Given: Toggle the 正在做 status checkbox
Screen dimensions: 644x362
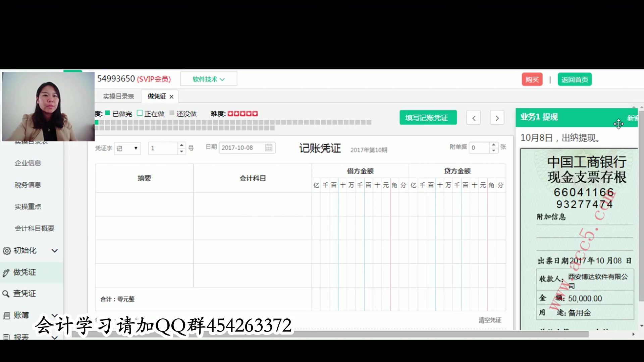Looking at the screenshot, I should point(140,113).
